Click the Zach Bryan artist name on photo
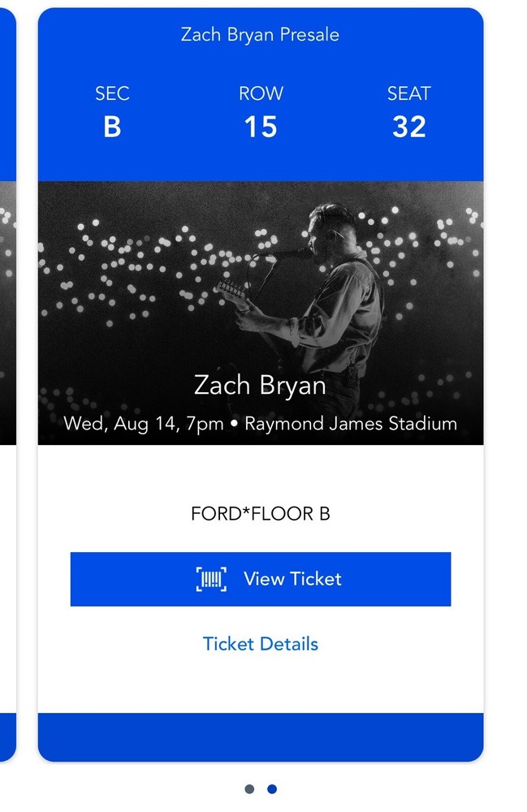The height and width of the screenshot is (812, 527). pos(261,386)
